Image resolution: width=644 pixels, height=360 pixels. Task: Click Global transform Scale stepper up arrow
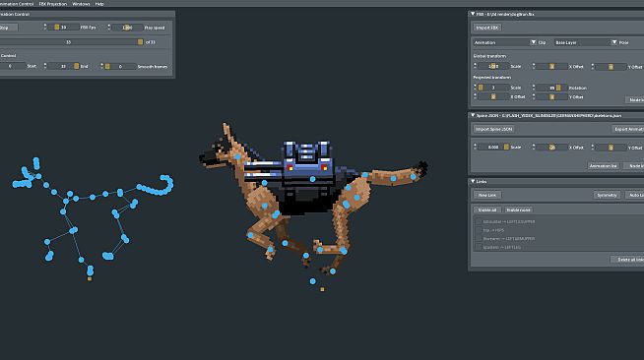[476, 64]
